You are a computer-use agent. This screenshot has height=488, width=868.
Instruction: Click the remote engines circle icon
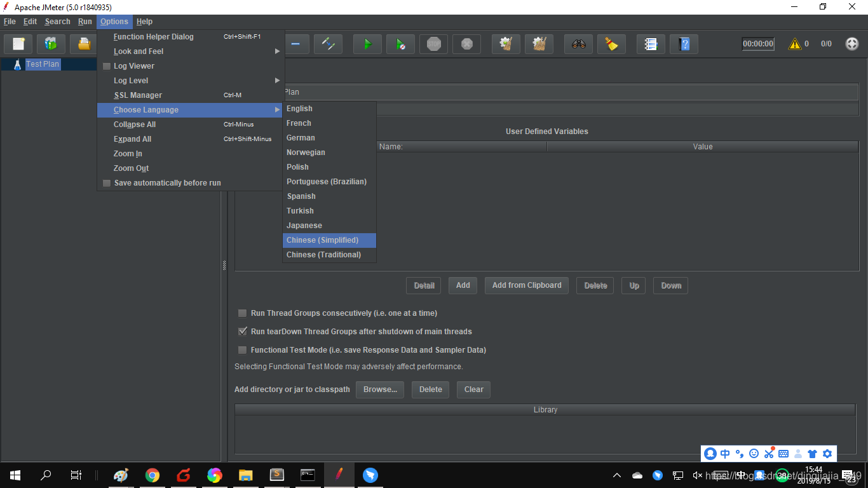coord(851,44)
